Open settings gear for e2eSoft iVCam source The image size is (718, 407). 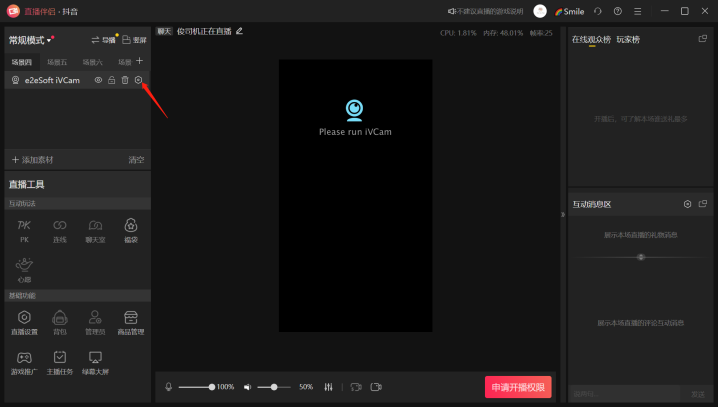pyautogui.click(x=138, y=80)
